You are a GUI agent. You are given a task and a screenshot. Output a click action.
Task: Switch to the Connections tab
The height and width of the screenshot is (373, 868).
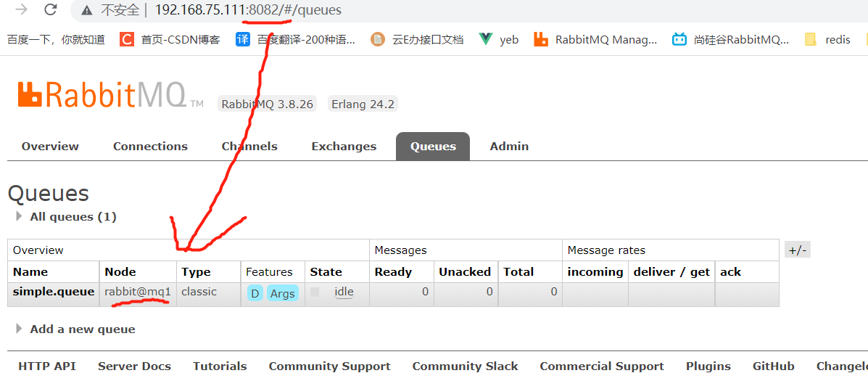click(151, 147)
